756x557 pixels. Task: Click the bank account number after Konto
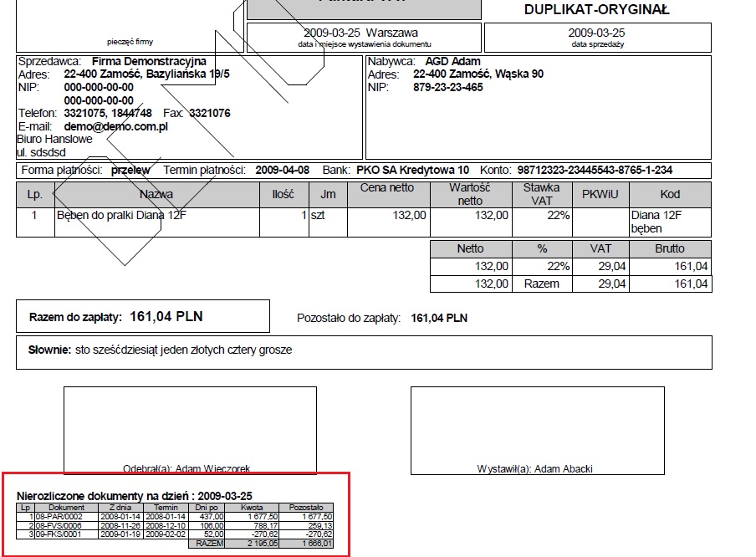[x=595, y=170]
